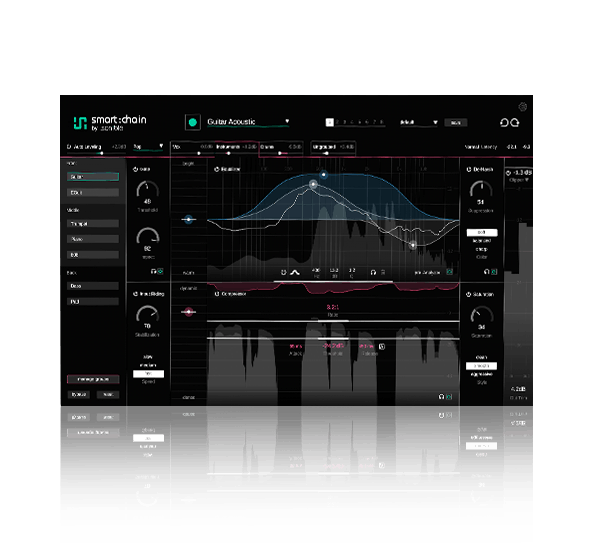
Task: Toggle the Gate module power
Action: pyautogui.click(x=135, y=169)
